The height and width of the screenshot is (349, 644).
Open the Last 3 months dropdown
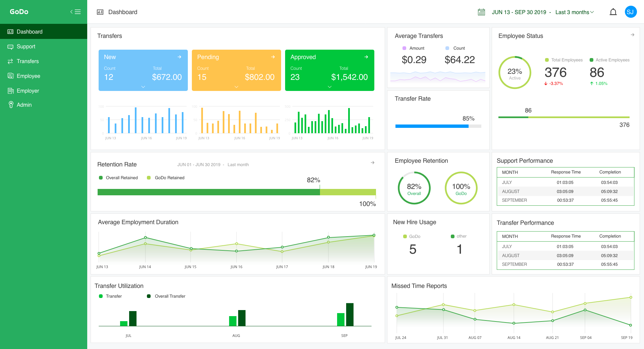pyautogui.click(x=575, y=12)
